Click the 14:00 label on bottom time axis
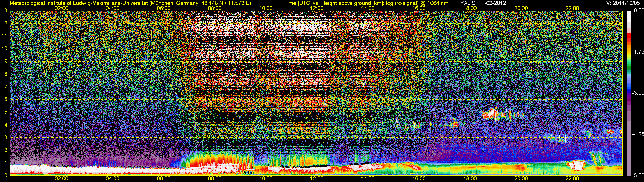 pos(368,179)
